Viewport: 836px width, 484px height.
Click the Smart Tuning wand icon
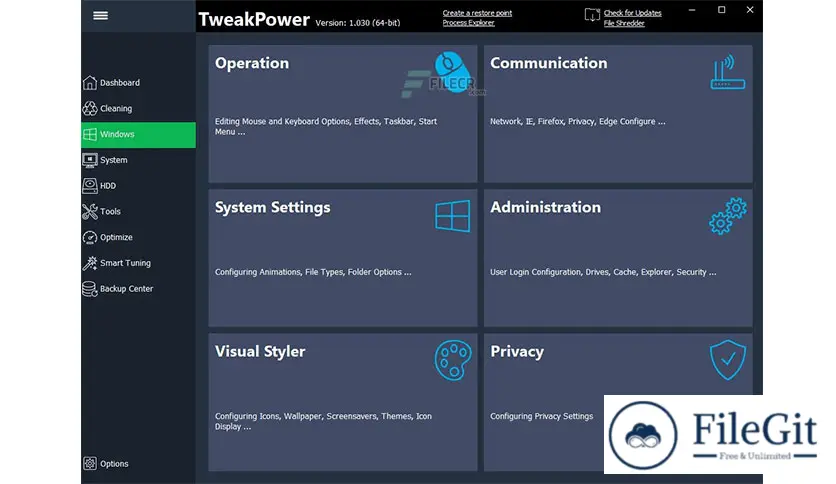point(90,263)
